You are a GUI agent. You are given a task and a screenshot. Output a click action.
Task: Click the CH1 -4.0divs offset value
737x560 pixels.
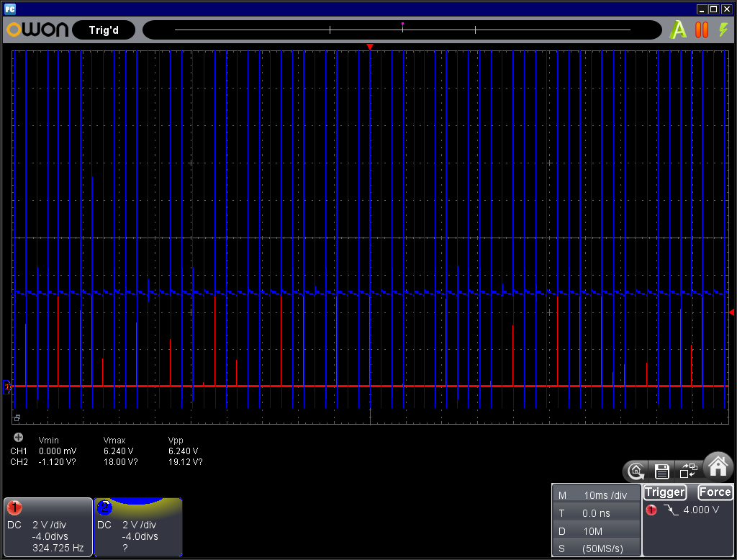pyautogui.click(x=50, y=536)
